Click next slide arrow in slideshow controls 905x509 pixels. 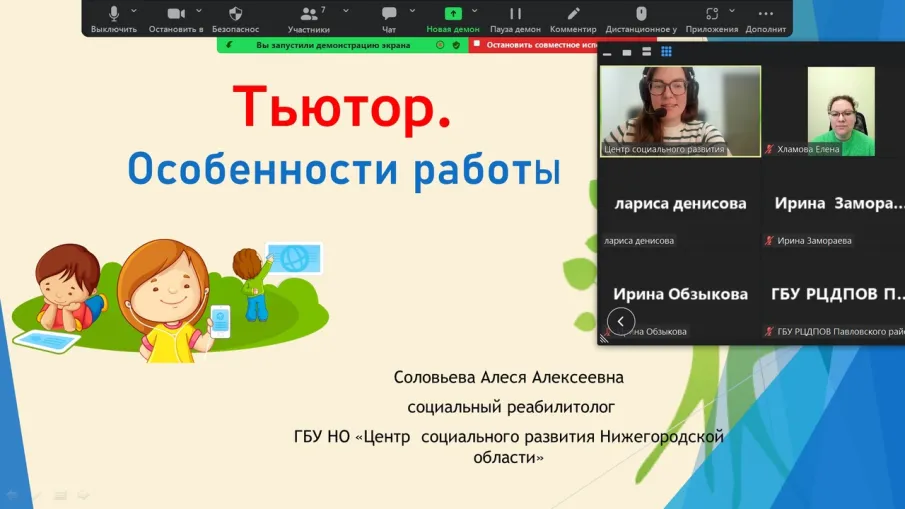(84, 495)
